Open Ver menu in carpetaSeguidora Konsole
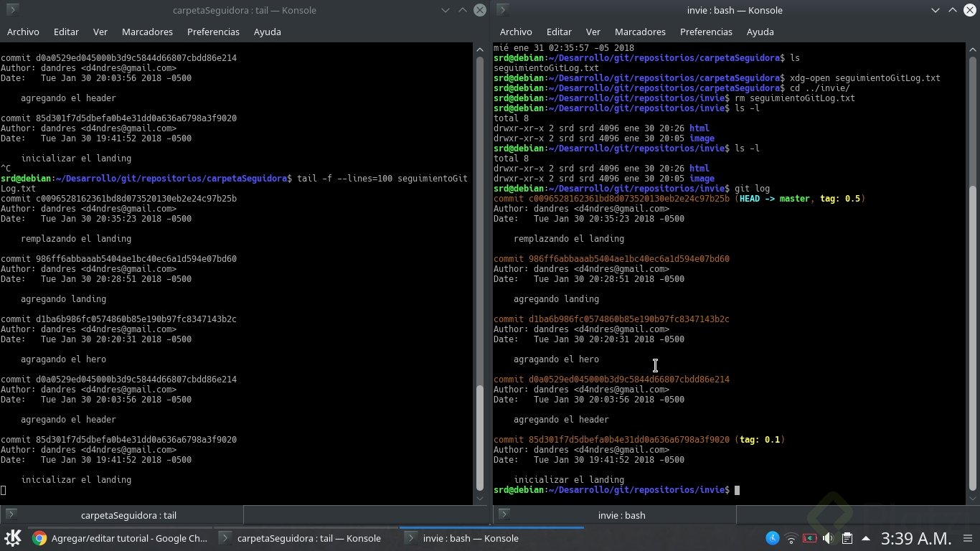Image resolution: width=980 pixels, height=551 pixels. tap(100, 32)
